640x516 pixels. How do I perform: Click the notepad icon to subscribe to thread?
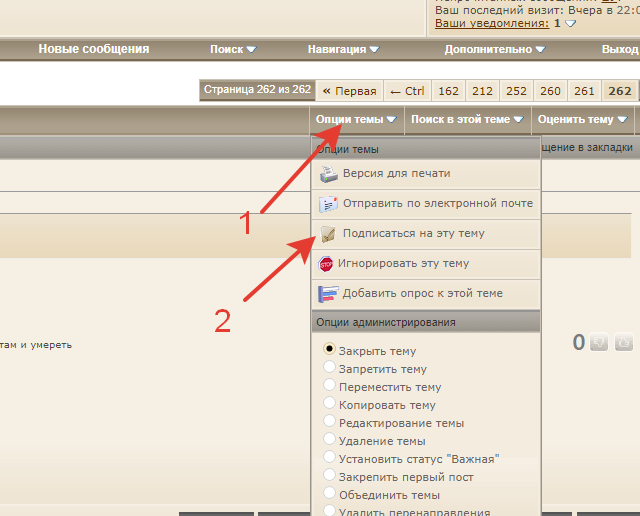[x=328, y=234]
